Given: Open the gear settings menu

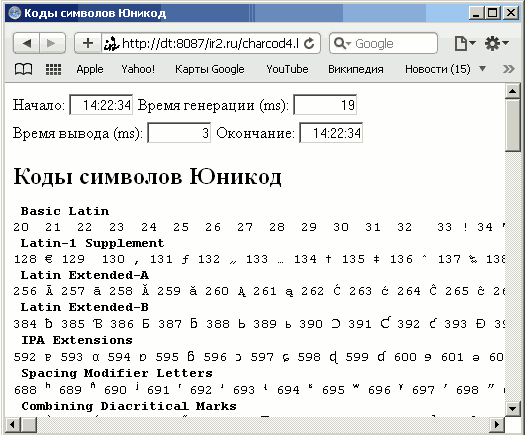Looking at the screenshot, I should coord(496,43).
